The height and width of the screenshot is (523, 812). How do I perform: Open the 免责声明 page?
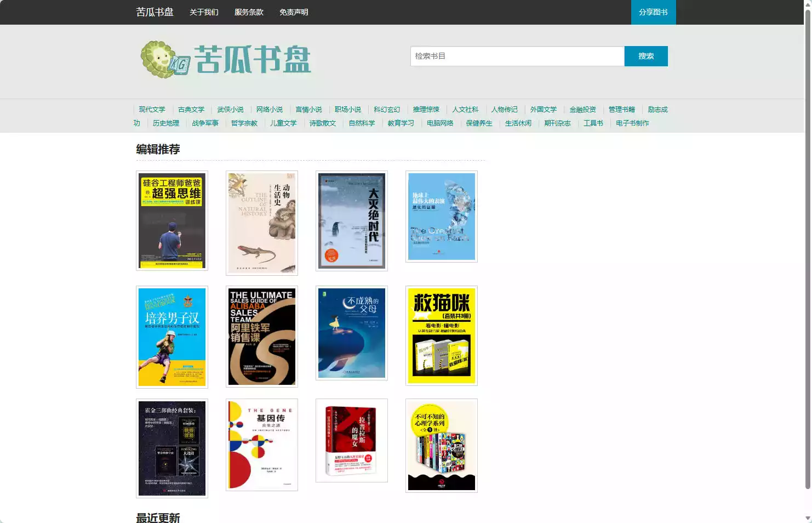[294, 12]
